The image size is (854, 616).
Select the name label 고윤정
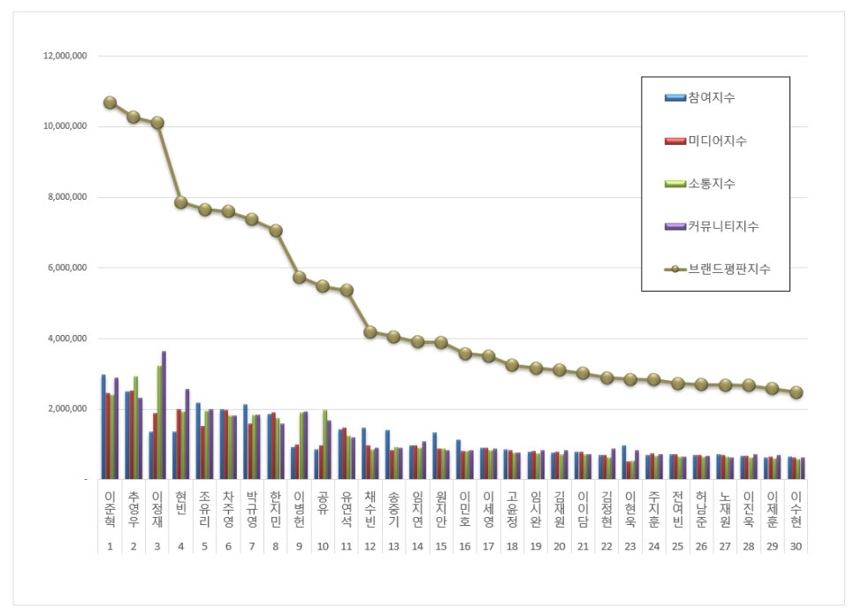[512, 509]
